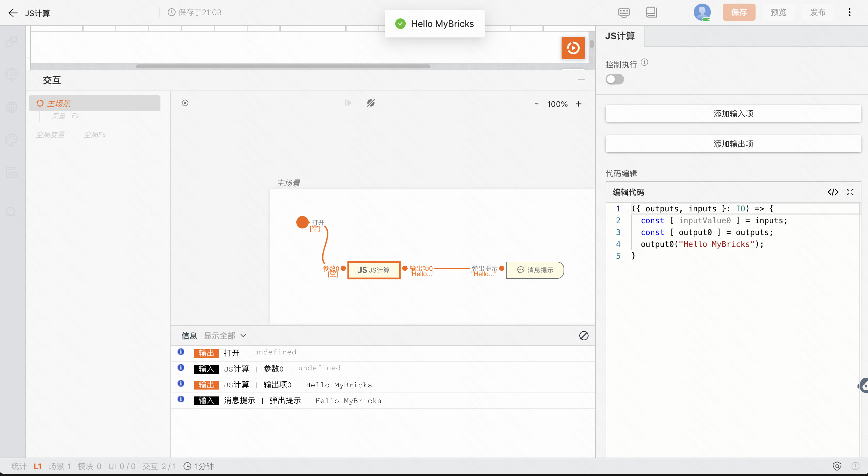Zoom out the canvas with minus
Screen dimensions: 868x476
click(x=537, y=104)
